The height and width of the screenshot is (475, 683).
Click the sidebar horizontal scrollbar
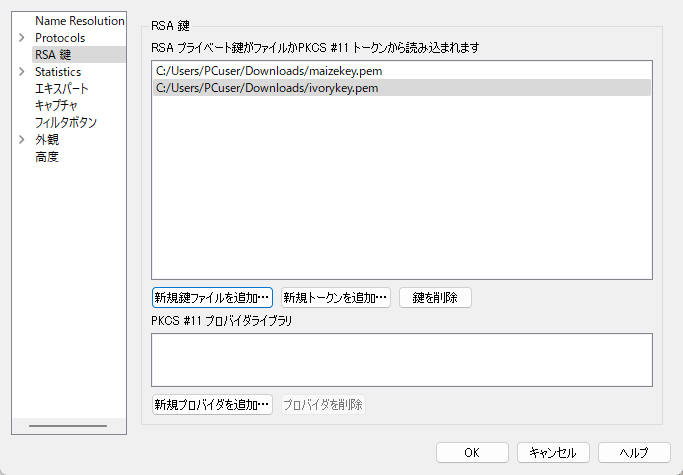pyautogui.click(x=68, y=426)
